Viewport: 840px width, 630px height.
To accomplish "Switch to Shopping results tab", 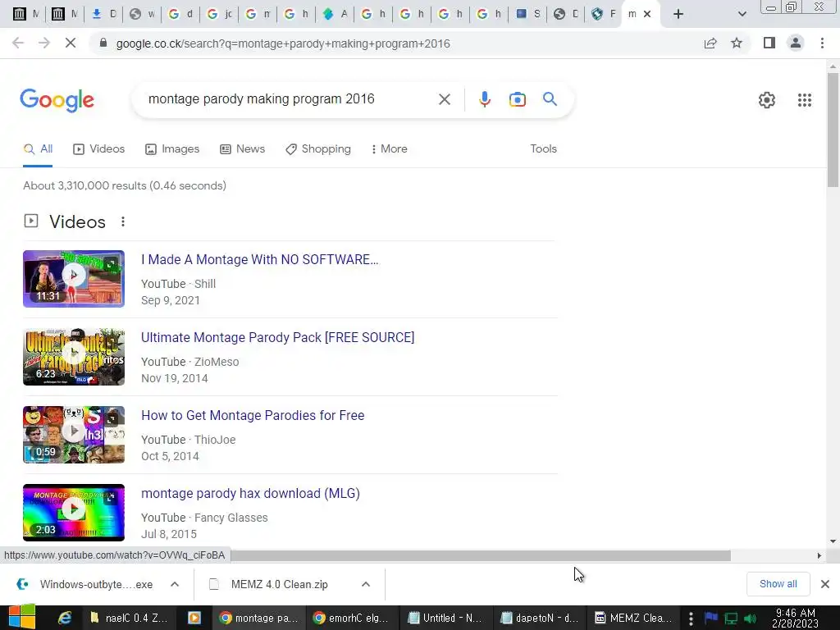I will 318,149.
